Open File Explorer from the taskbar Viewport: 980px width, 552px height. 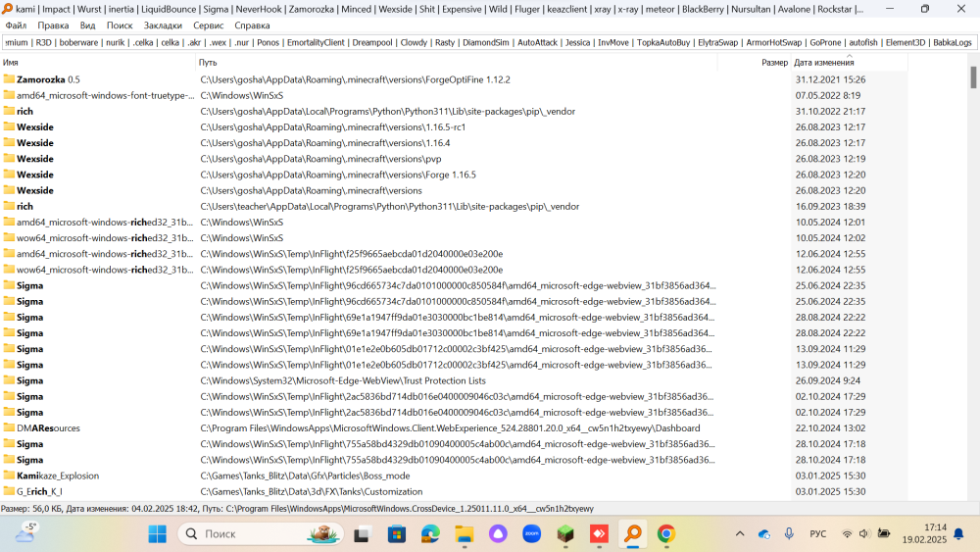coord(464,534)
